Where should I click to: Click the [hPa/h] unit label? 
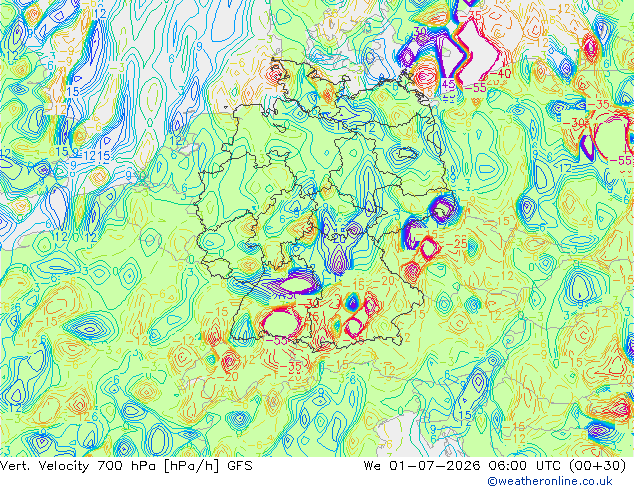[192, 466]
